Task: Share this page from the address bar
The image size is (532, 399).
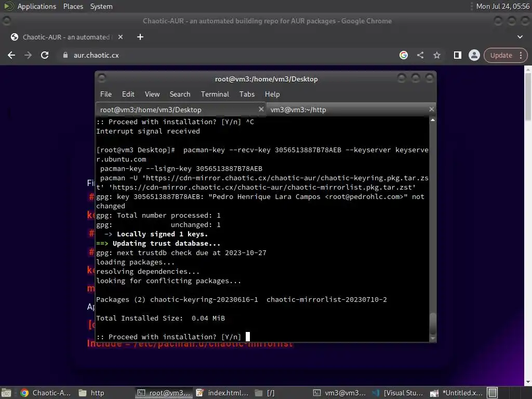Action: [420, 55]
